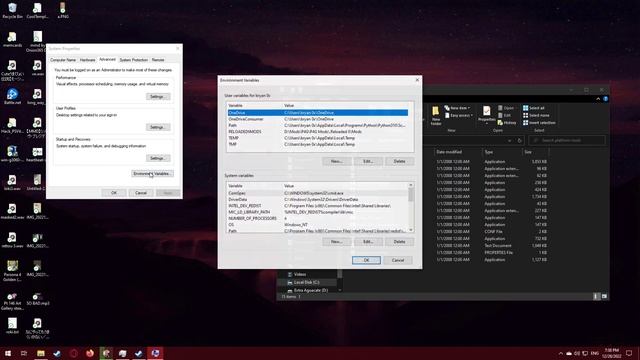Click the volume icon in system tray
The width and height of the screenshot is (640, 360).
coord(577,353)
